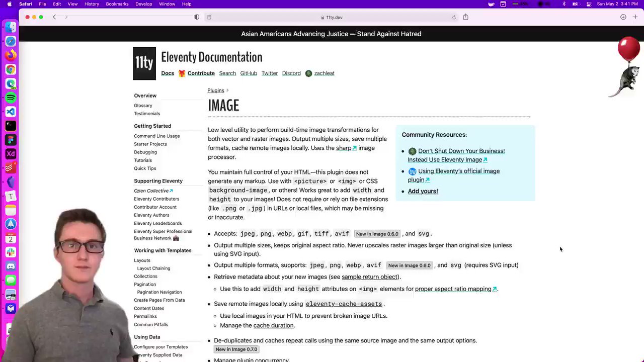Open Finder from the dock
This screenshot has width=644, height=362.
click(x=11, y=27)
